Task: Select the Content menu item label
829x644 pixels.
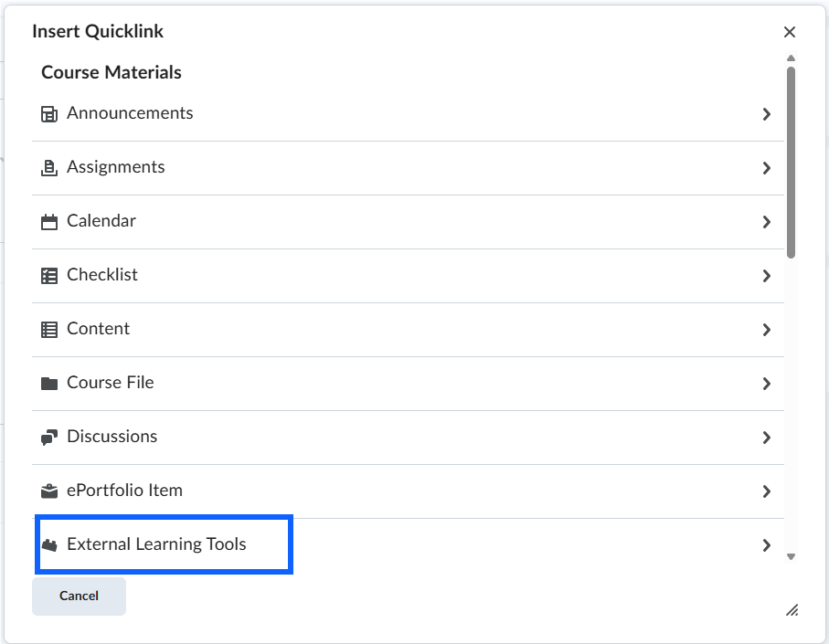Action: pos(98,329)
